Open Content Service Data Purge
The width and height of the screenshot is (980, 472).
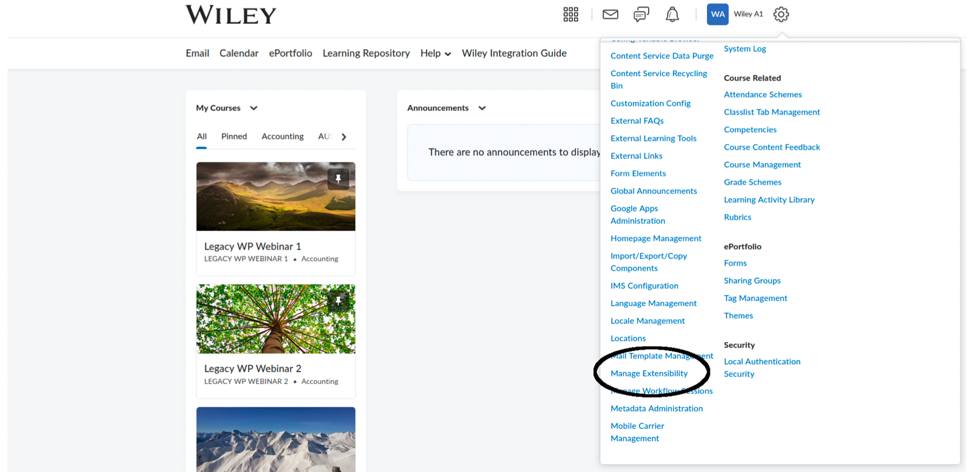662,56
